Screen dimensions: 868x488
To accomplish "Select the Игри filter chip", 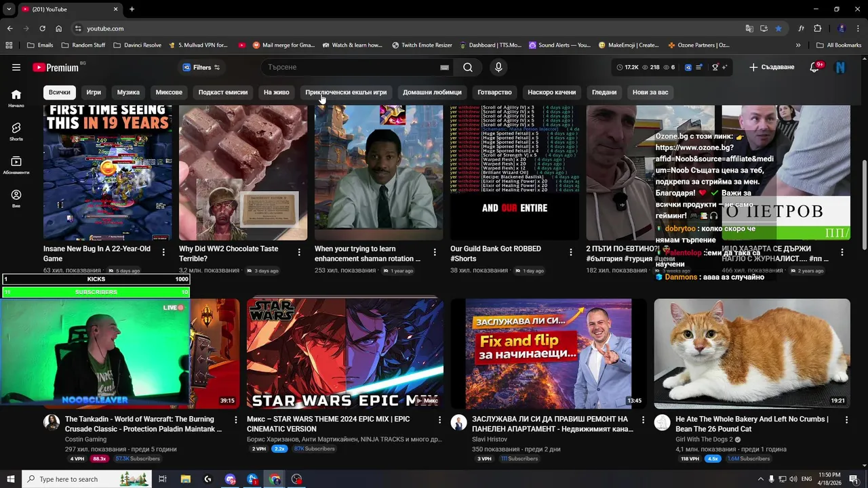I will tap(94, 92).
